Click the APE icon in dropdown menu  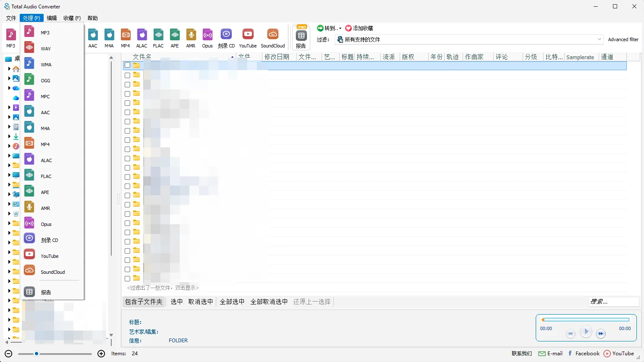29,191
